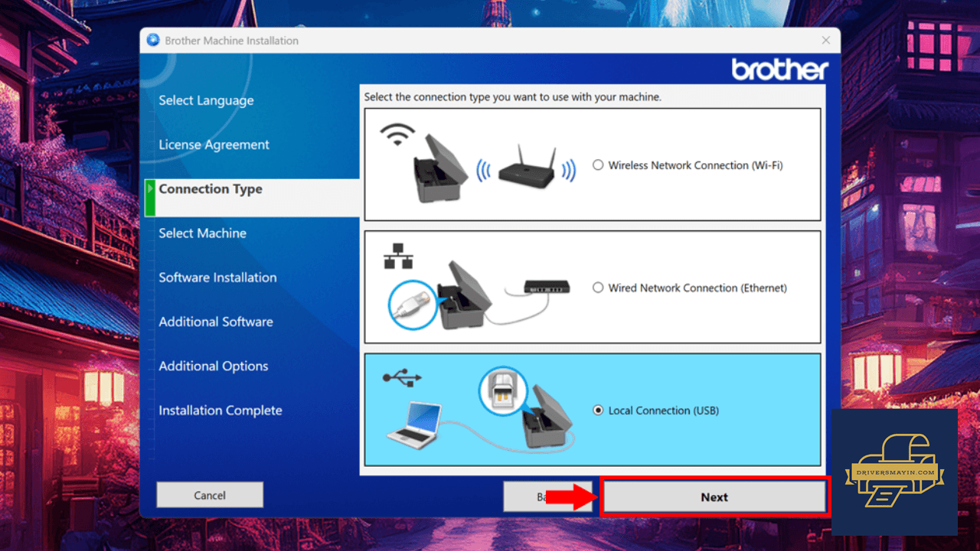The width and height of the screenshot is (980, 551).
Task: Switch to the Additional Software step
Action: [216, 322]
